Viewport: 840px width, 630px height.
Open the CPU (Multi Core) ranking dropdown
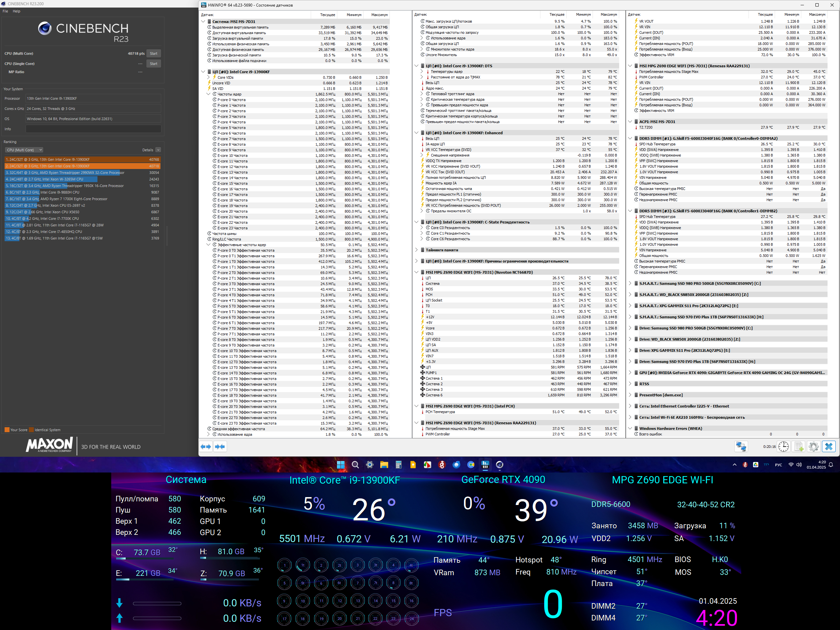[x=24, y=150]
